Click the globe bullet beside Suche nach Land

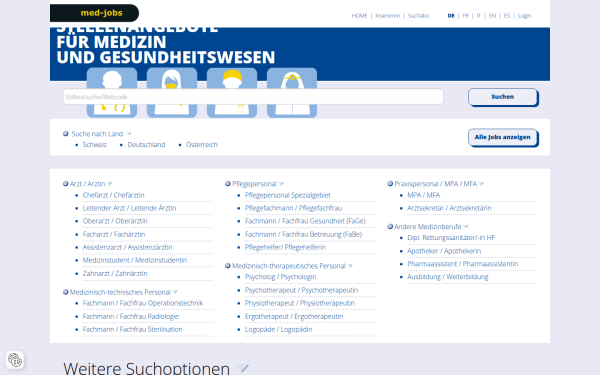pyautogui.click(x=66, y=134)
